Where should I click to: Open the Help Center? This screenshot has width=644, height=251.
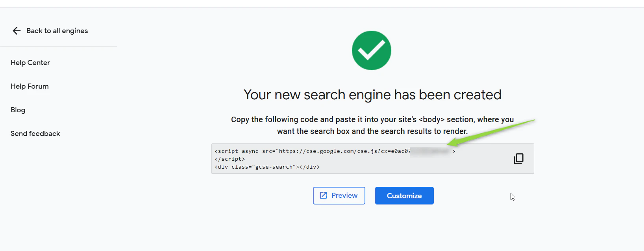click(30, 62)
